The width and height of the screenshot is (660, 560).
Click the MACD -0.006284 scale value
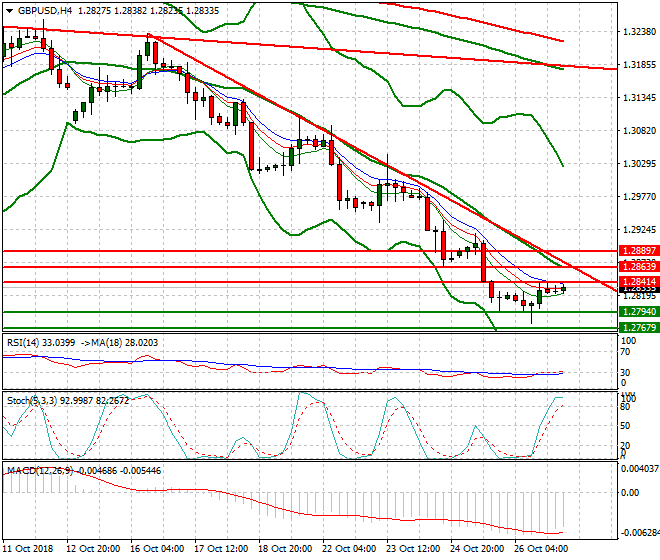640,533
